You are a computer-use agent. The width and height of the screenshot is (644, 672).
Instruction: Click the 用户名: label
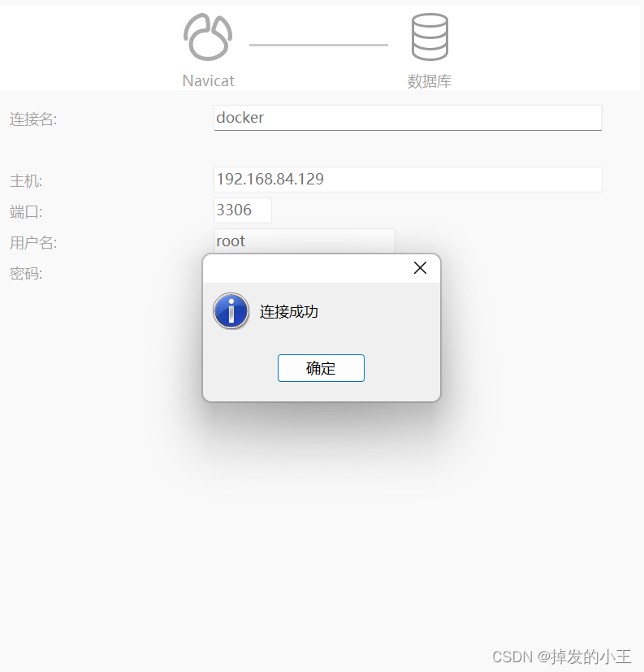click(33, 243)
